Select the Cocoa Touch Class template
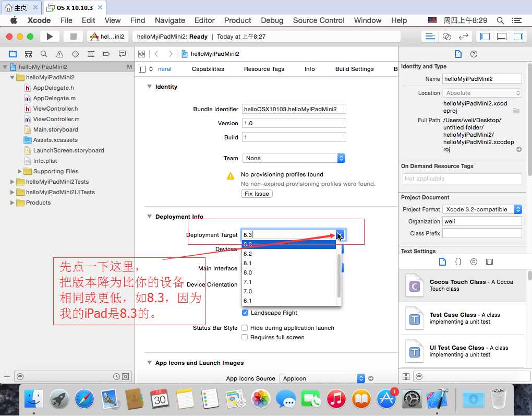The height and width of the screenshot is (416, 532). [462, 286]
